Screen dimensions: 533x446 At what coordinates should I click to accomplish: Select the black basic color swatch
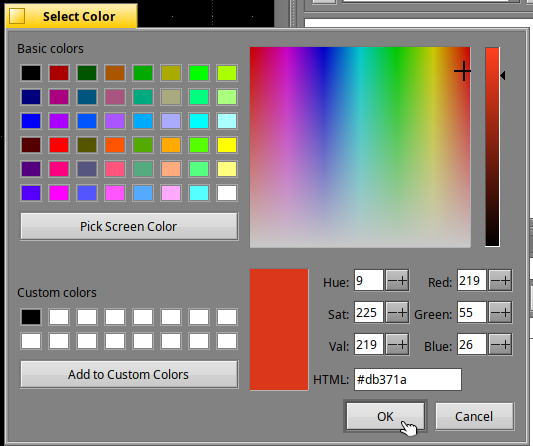31,73
